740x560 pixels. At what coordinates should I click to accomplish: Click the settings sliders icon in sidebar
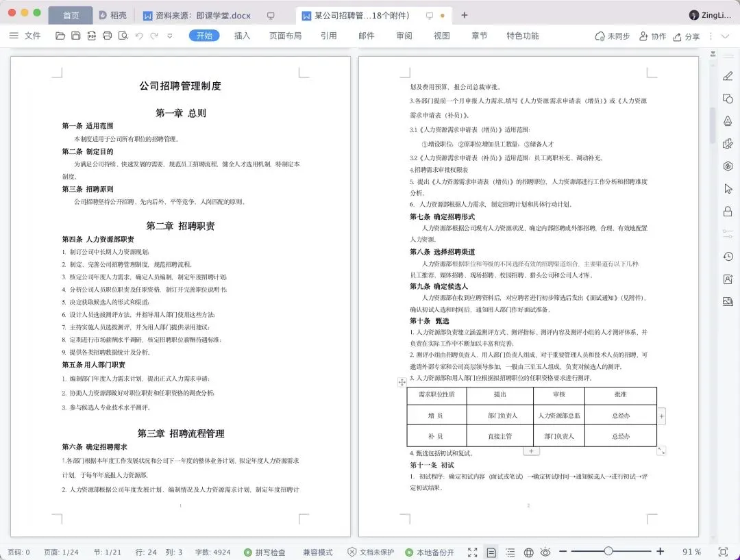728,233
